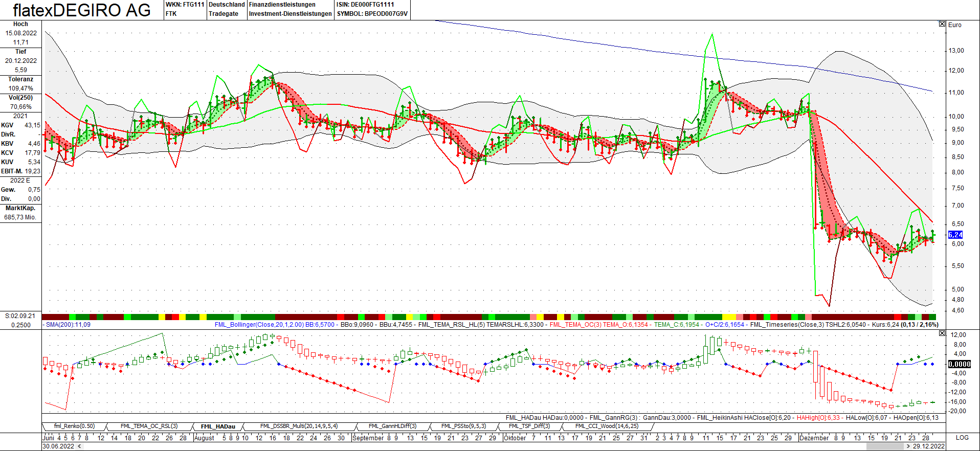Image resolution: width=980 pixels, height=451 pixels.
Task: Click the EBIT-M. value 19,23
Action: 32,171
